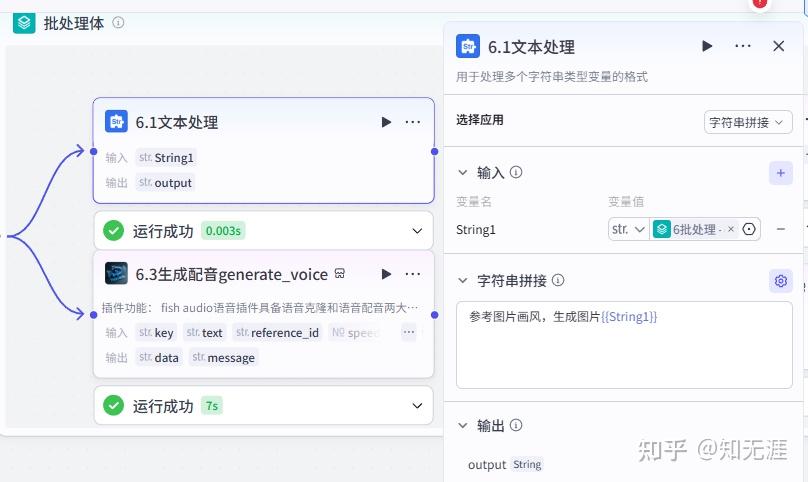Screen dimensions: 808x482
Task: Click the Str icon in side panel header
Action: click(x=468, y=46)
